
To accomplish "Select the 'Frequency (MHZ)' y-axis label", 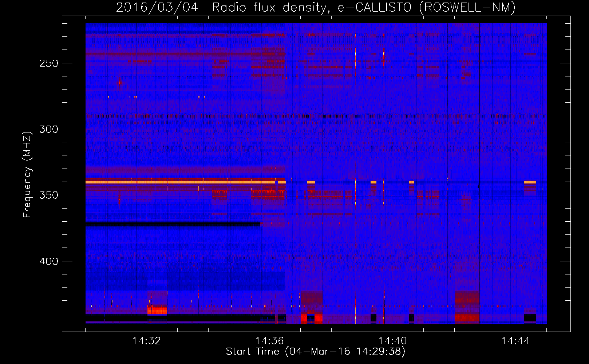I will (27, 175).
